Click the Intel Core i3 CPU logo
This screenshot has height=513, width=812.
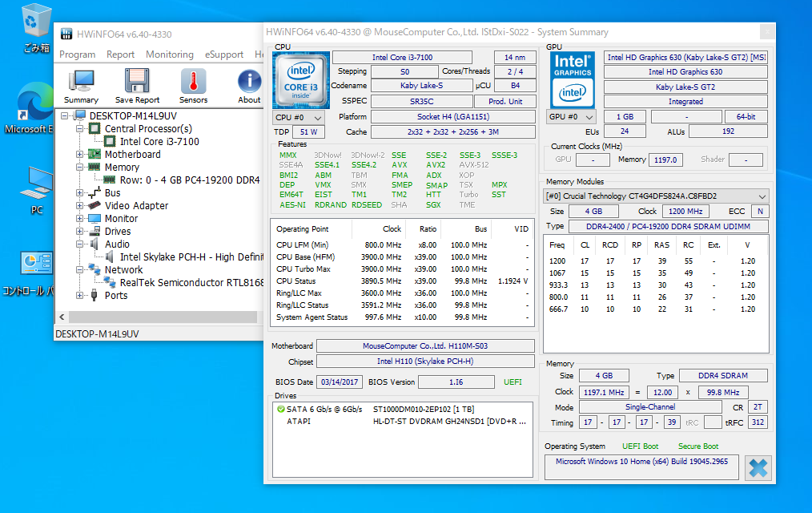(300, 79)
